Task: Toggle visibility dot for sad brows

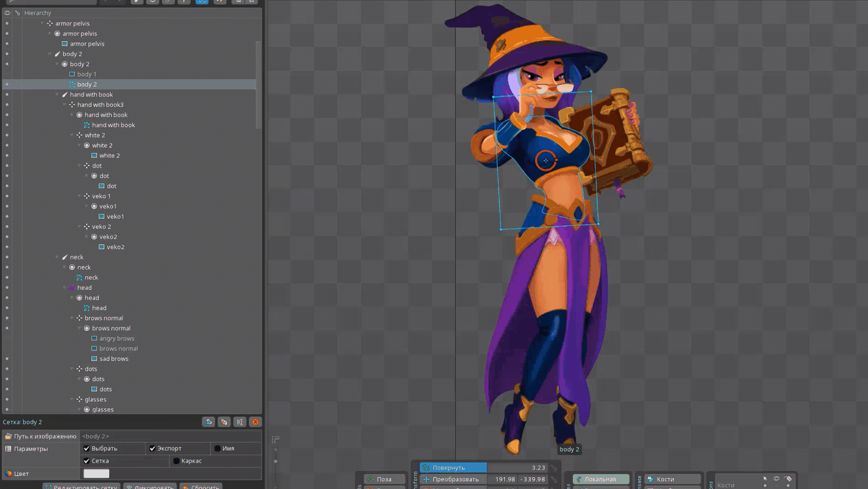Action: coord(7,359)
